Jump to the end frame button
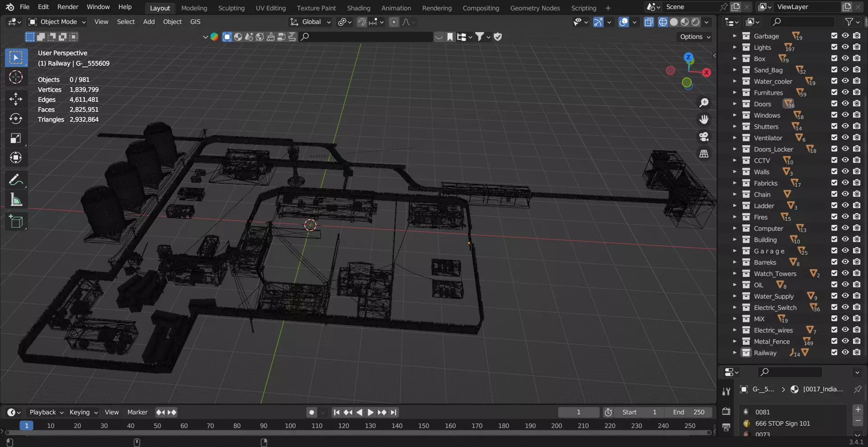868x447 pixels. [x=394, y=412]
